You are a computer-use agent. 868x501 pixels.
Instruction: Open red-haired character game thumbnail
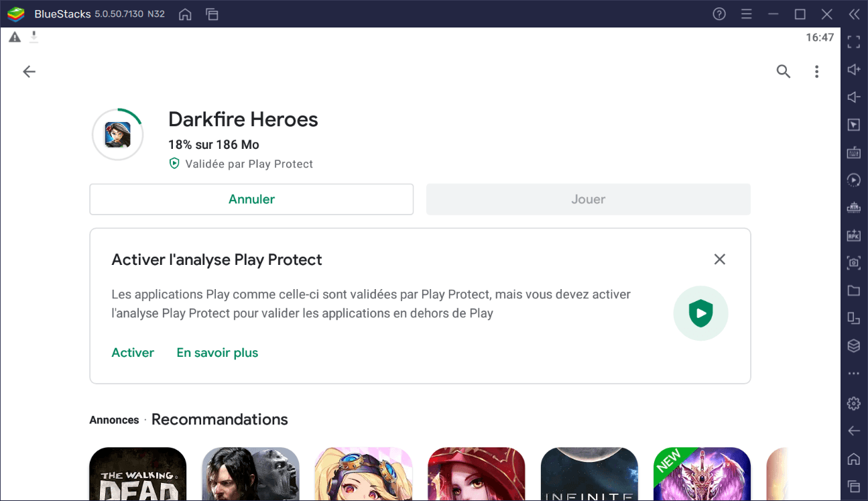point(477,474)
